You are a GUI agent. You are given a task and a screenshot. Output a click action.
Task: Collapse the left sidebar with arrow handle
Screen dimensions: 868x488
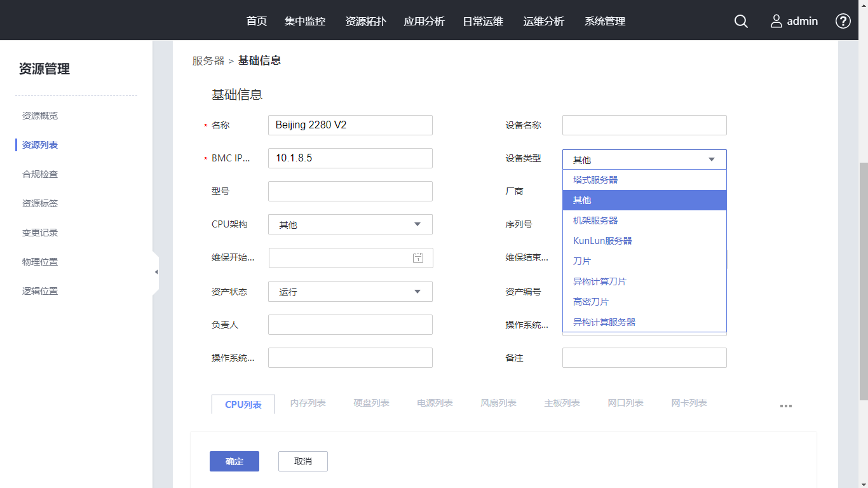(x=156, y=272)
